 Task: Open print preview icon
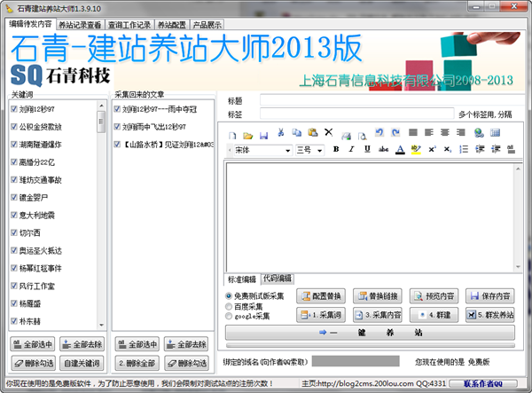click(x=363, y=136)
